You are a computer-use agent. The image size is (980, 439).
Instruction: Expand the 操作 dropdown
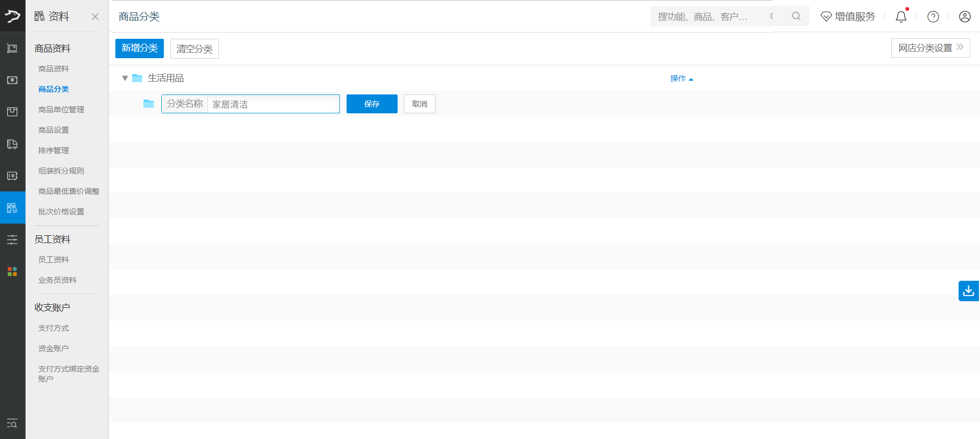681,79
